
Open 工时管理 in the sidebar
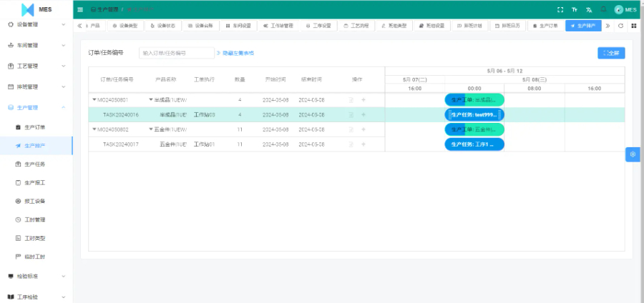tap(35, 220)
